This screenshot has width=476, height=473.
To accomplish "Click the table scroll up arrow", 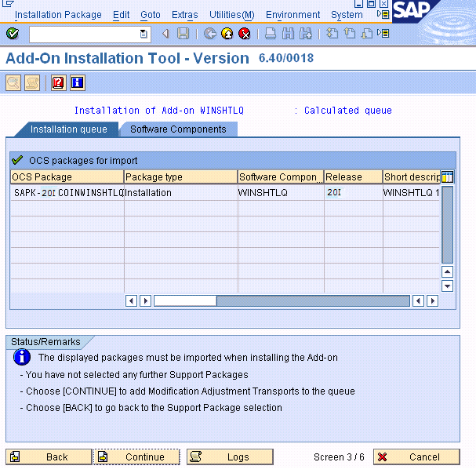I will click(447, 271).
